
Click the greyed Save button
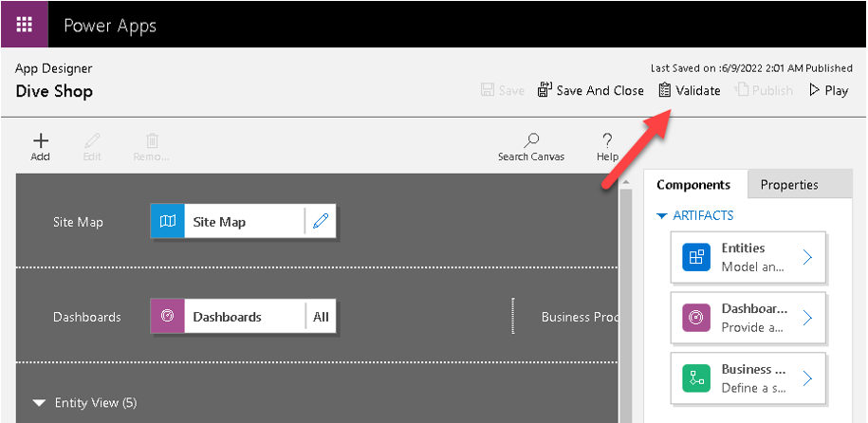click(x=503, y=90)
